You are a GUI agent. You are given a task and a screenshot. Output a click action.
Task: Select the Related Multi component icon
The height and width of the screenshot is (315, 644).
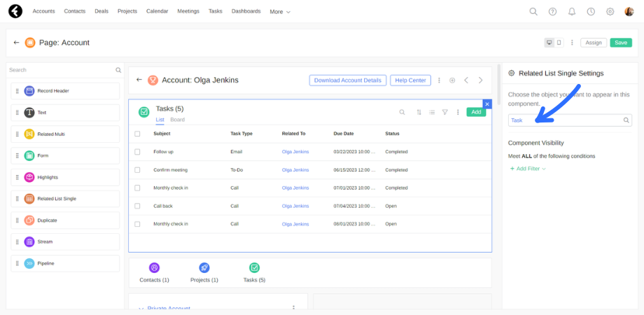coord(29,134)
